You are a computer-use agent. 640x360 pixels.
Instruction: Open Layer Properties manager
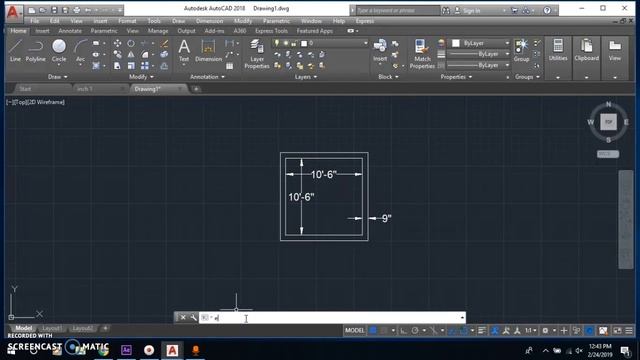pos(257,53)
